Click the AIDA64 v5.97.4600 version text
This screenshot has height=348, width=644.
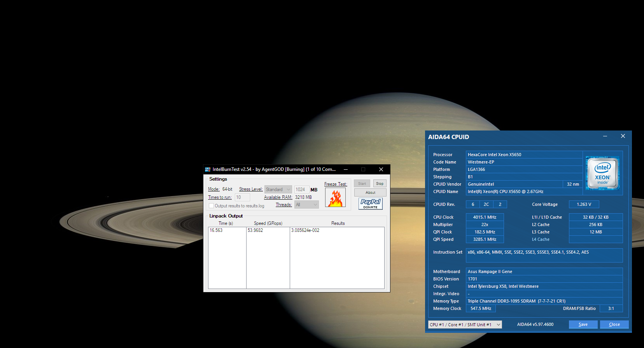[535, 324]
